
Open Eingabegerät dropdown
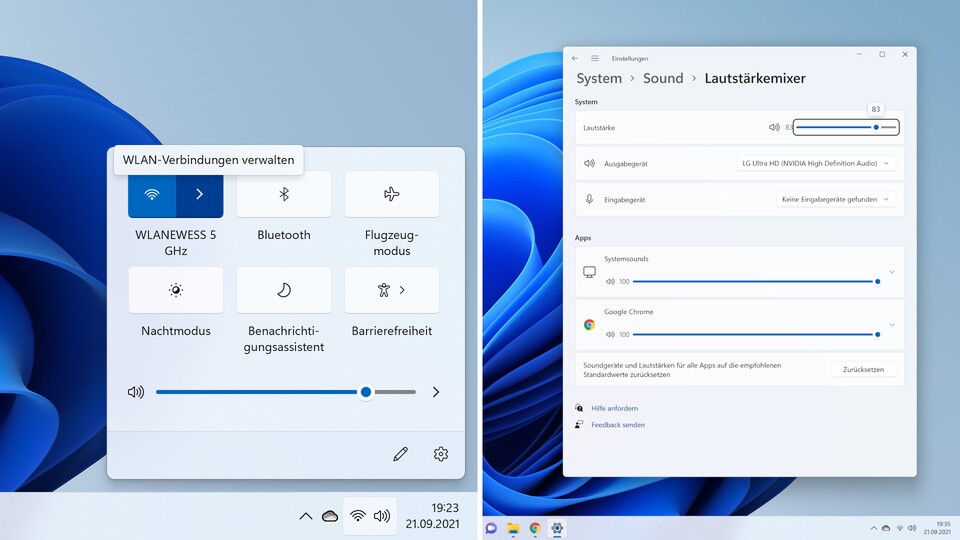836,200
